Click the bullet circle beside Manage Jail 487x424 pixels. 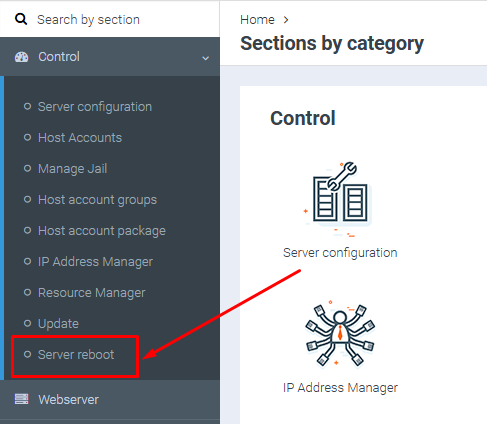point(27,168)
